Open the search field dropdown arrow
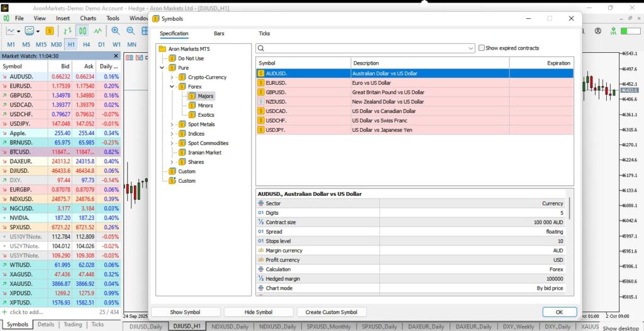The width and height of the screenshot is (644, 331). tap(471, 48)
